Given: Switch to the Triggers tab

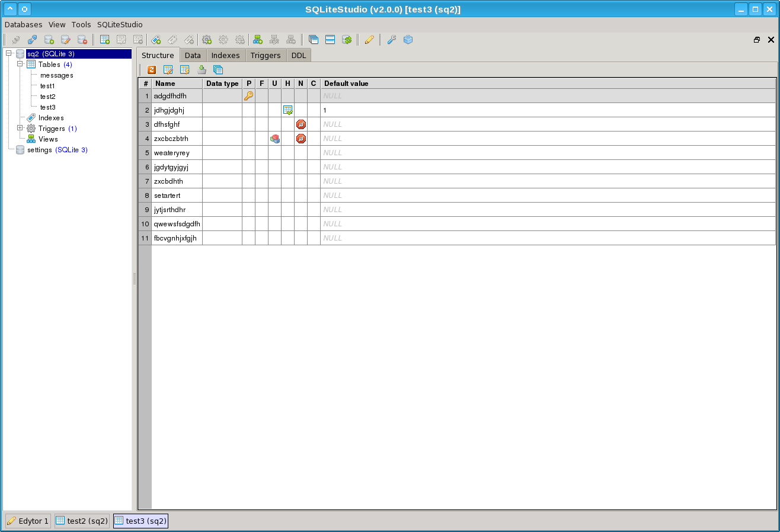Looking at the screenshot, I should click(266, 55).
